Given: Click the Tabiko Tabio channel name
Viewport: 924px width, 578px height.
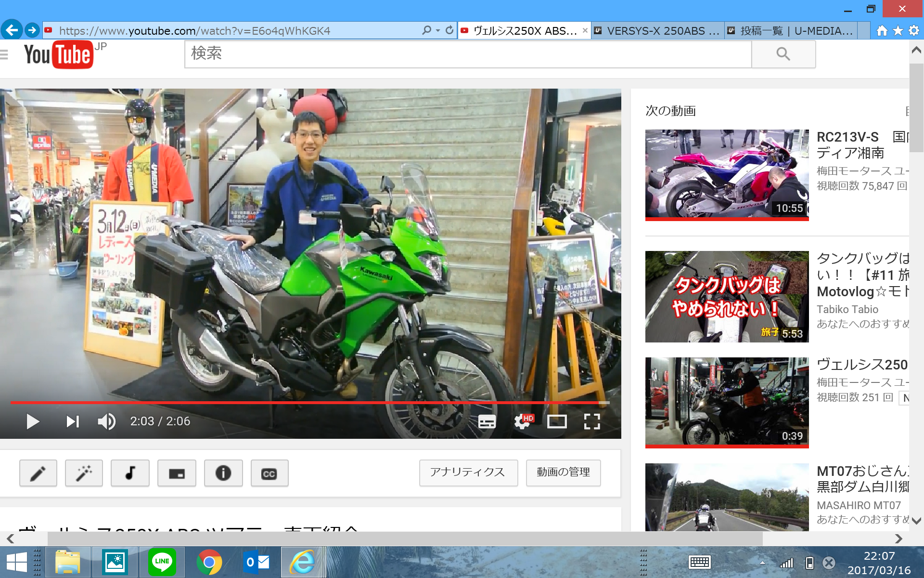Looking at the screenshot, I should coord(847,309).
